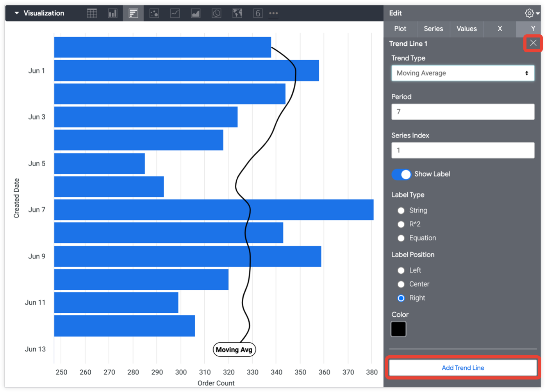The height and width of the screenshot is (392, 546).
Task: Switch to the line chart visualization
Action: coord(175,13)
